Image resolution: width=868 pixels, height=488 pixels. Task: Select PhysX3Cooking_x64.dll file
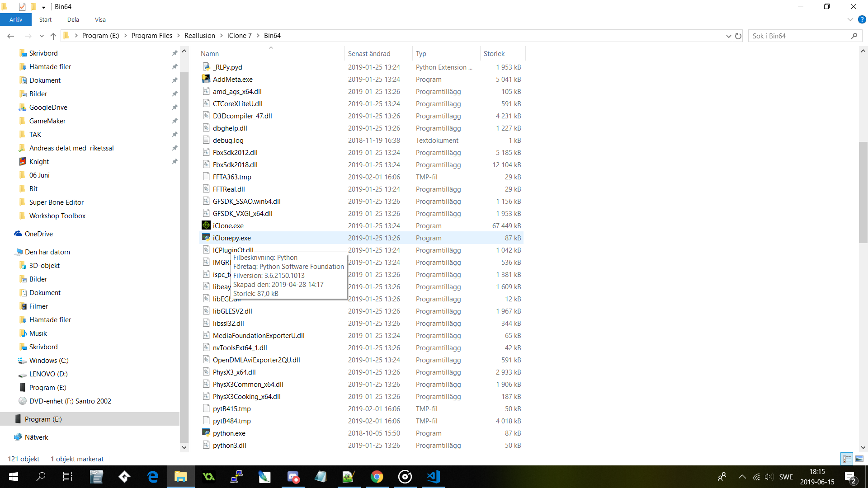point(246,396)
